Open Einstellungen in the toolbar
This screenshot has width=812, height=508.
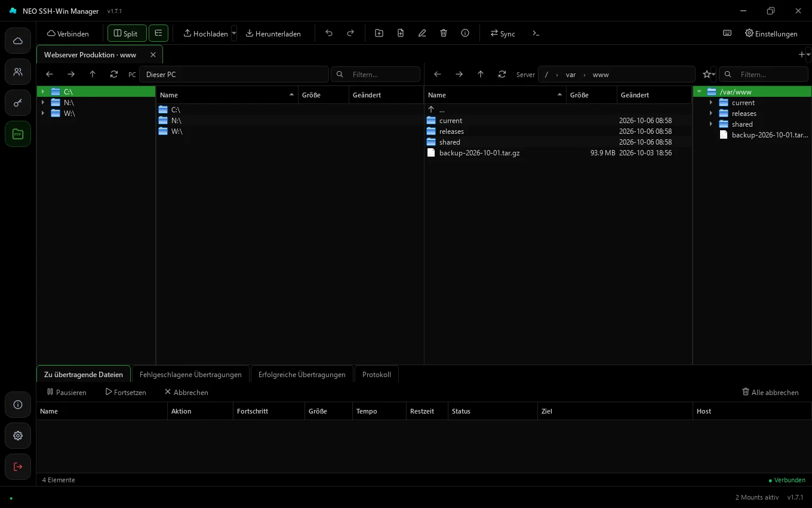pyautogui.click(x=771, y=33)
